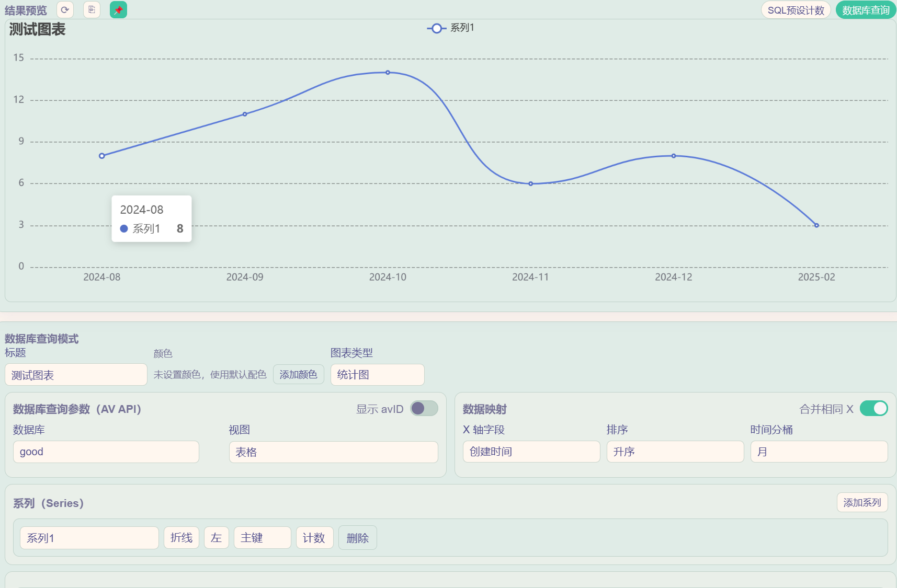
Task: Click the 标题 input containing 测试图表
Action: click(76, 375)
